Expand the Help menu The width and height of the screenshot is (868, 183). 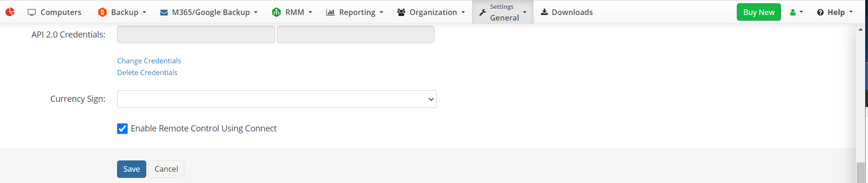(x=835, y=12)
